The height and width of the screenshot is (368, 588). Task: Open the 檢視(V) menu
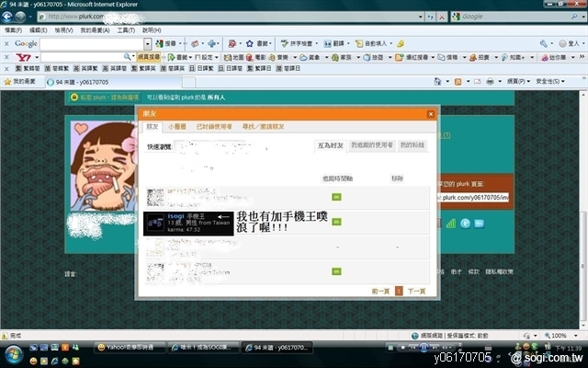(x=63, y=30)
